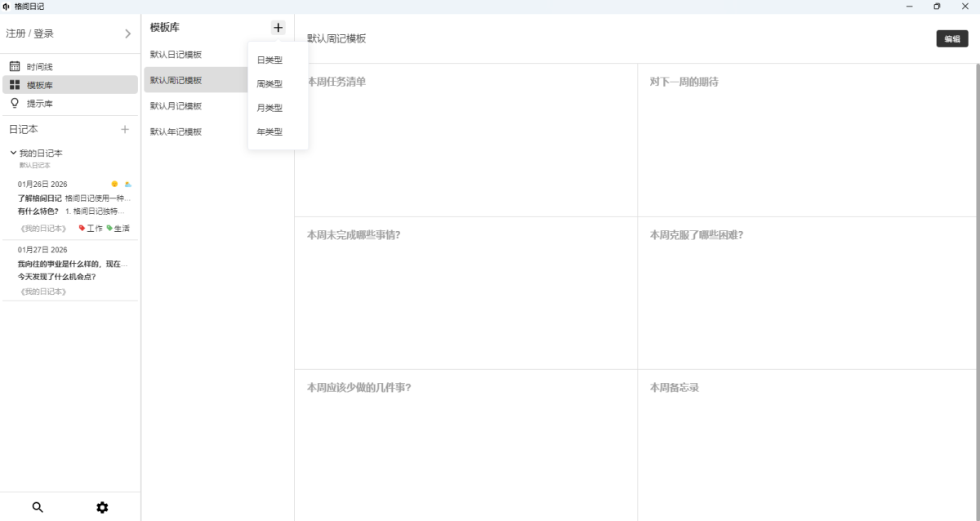Pick 月类型 in the template type menu
The width and height of the screenshot is (980, 521).
[269, 108]
